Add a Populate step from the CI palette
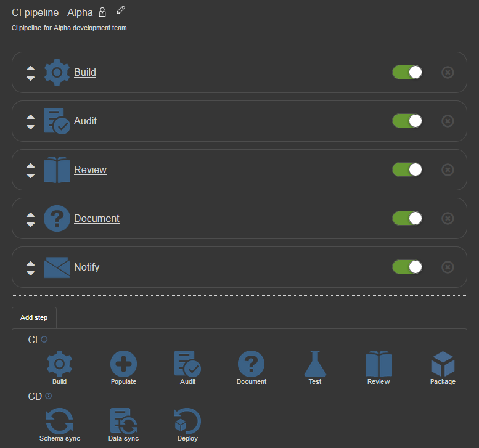 [123, 367]
